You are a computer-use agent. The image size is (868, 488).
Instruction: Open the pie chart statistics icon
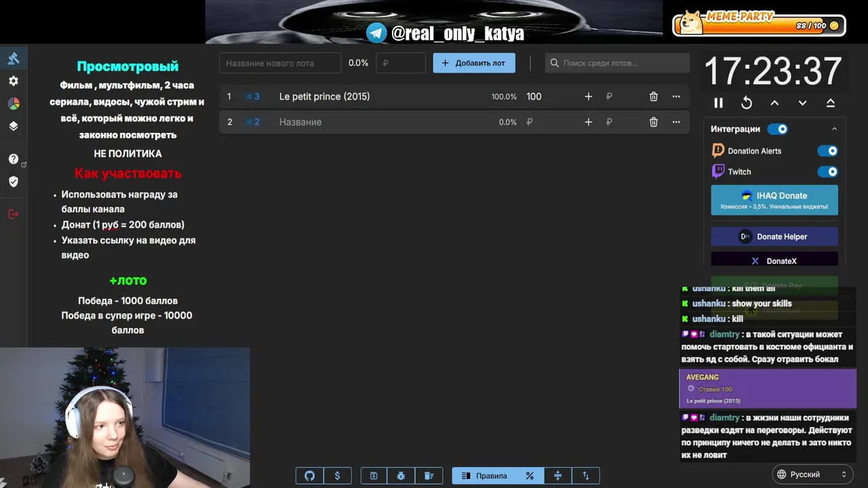(14, 104)
